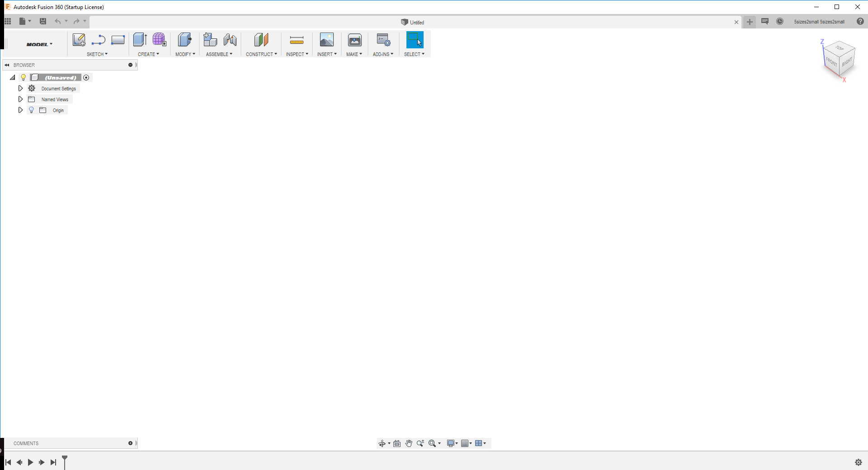
Task: Expand the Origin folder node
Action: click(20, 110)
